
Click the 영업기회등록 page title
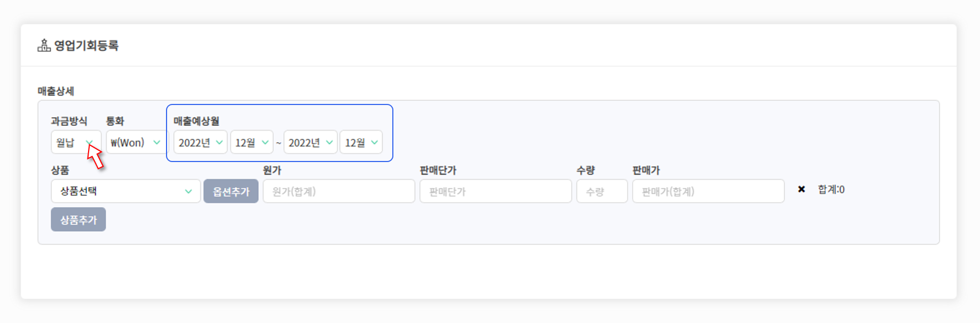click(x=86, y=45)
